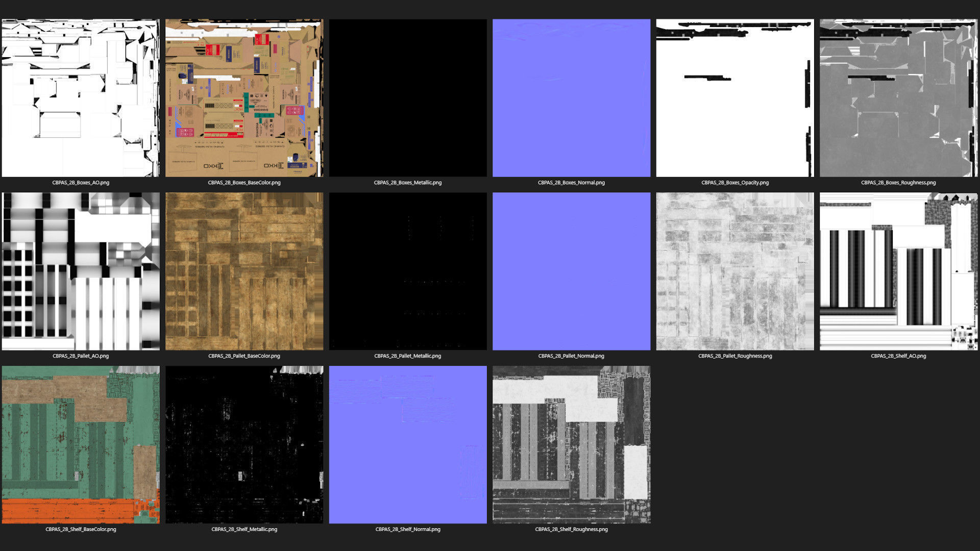The image size is (980, 551).
Task: Open the Shelf Roughness thumbnail
Action: [571, 444]
